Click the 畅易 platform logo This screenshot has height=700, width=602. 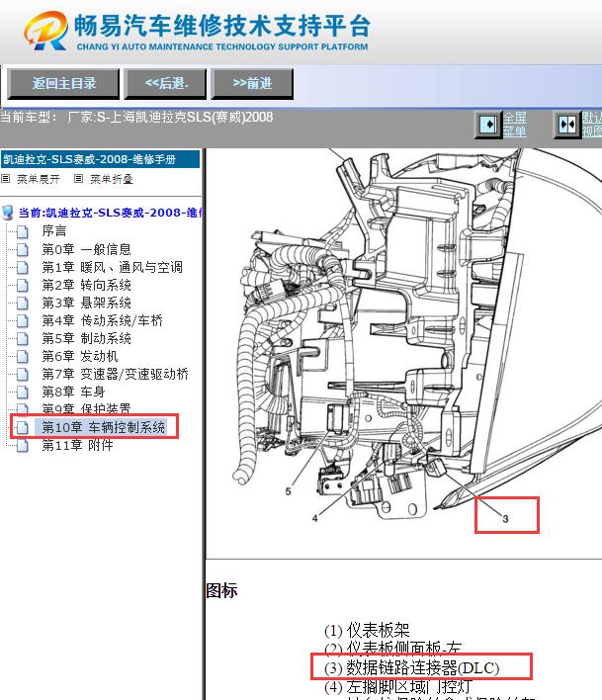point(197,32)
